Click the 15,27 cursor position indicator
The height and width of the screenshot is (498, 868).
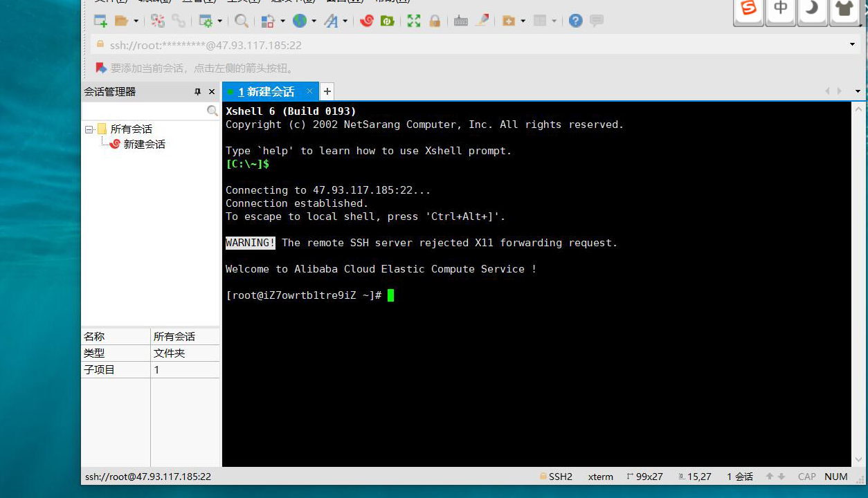coord(694,477)
